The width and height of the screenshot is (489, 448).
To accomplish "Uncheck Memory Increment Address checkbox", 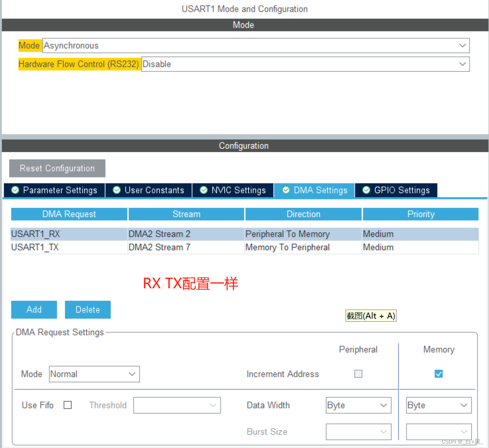I will click(439, 374).
